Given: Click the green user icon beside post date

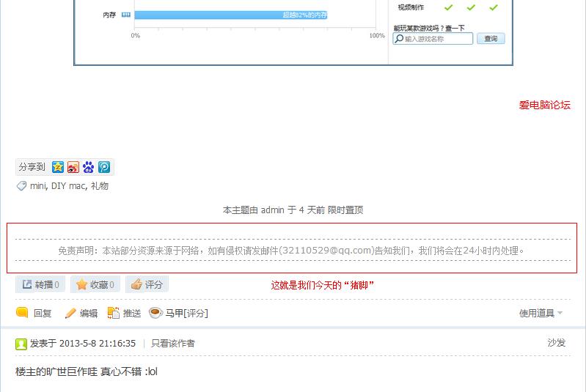Looking at the screenshot, I should (21, 344).
